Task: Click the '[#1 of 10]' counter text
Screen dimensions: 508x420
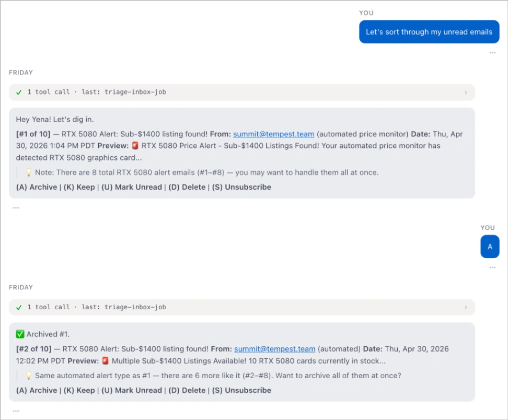Action: click(x=33, y=134)
